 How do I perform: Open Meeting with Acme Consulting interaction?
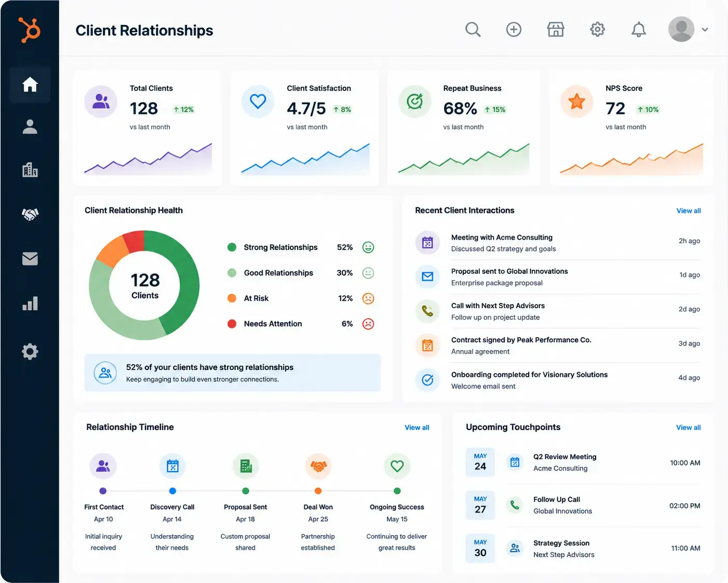(558, 243)
